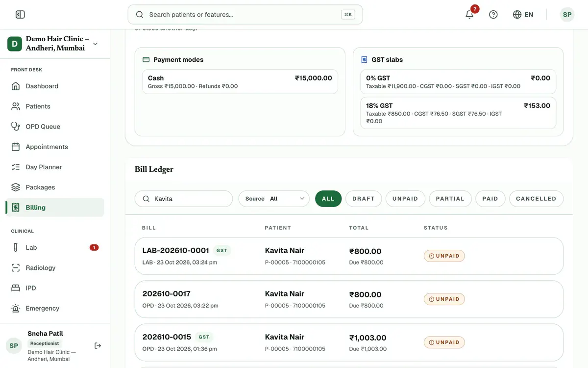588x368 pixels.
Task: Click Kavita Nair in bill 202610-0017 row
Action: tap(285, 294)
